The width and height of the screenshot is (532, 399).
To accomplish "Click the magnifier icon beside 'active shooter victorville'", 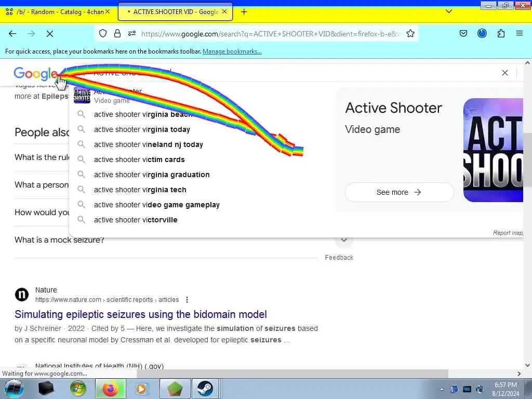I will pos(81,220).
